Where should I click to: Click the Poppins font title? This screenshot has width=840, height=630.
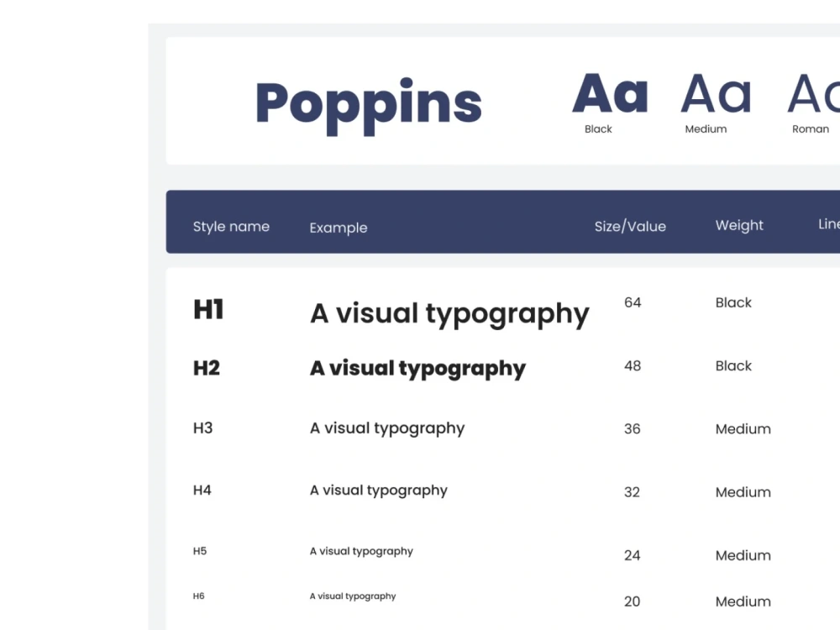click(x=369, y=101)
